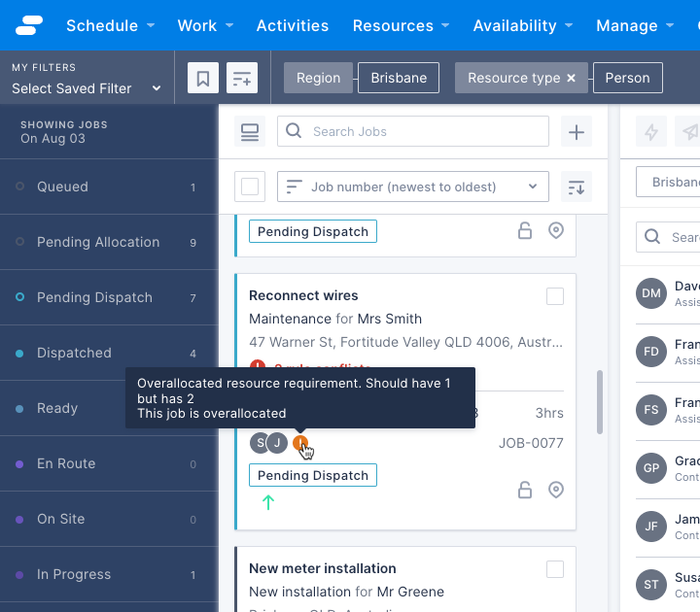Click the Person resource type button
Viewport: 700px width, 612px height.
pos(627,79)
